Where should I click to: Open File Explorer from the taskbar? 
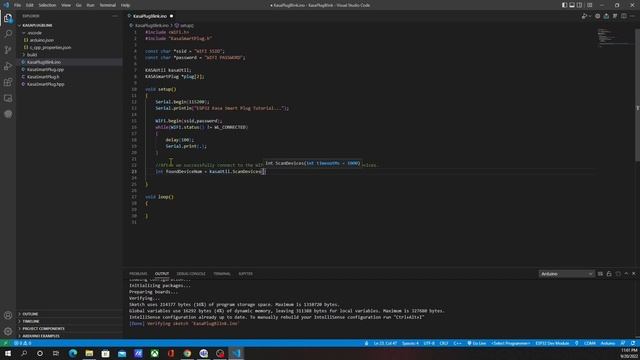coord(89,353)
